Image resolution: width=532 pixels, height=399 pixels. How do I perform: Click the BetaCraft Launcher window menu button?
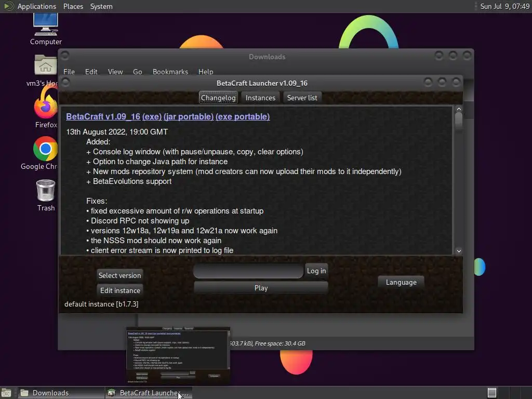coord(66,82)
